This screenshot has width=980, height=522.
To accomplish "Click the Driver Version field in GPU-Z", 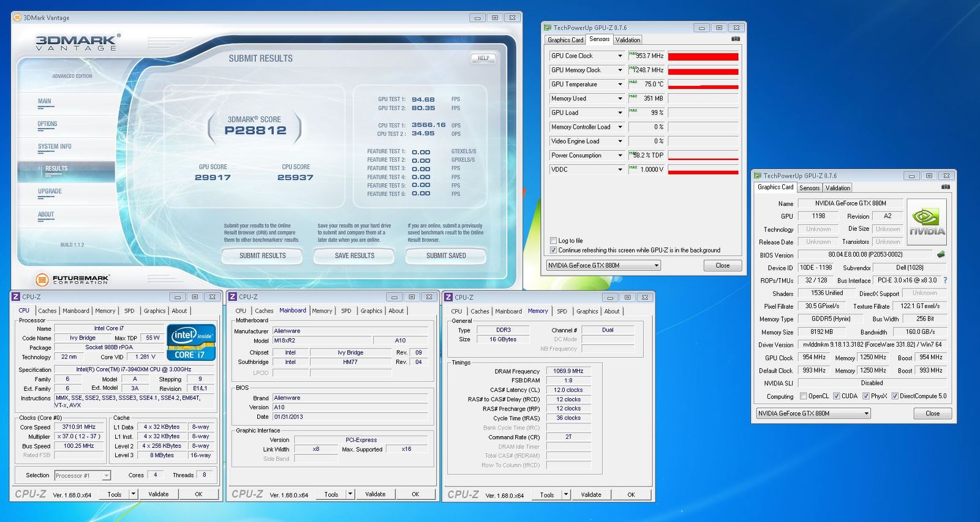I will pyautogui.click(x=872, y=345).
